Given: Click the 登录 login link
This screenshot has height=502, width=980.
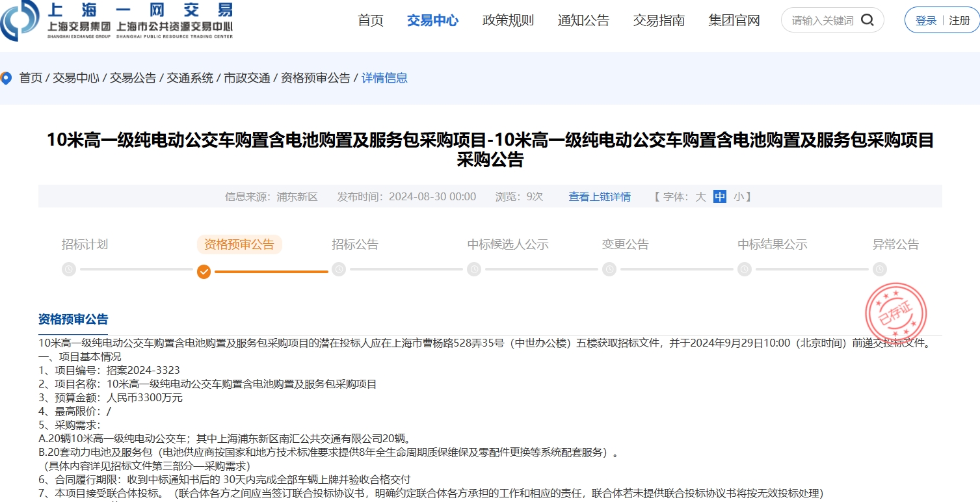Looking at the screenshot, I should 926,20.
